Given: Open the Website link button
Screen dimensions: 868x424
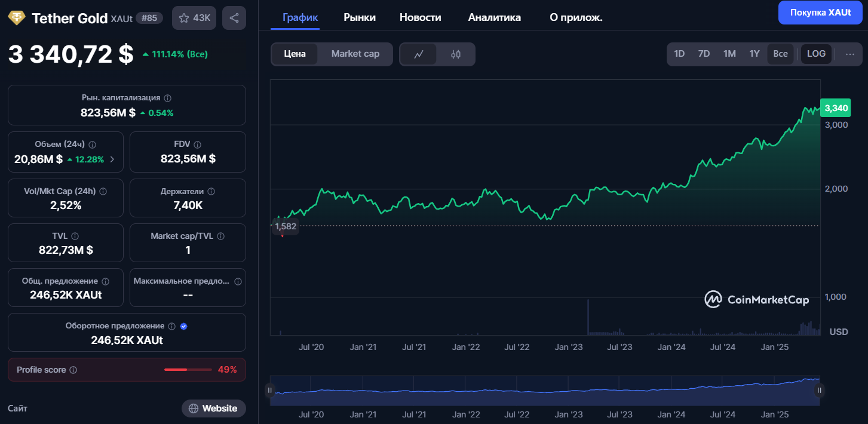Looking at the screenshot, I should (214, 408).
